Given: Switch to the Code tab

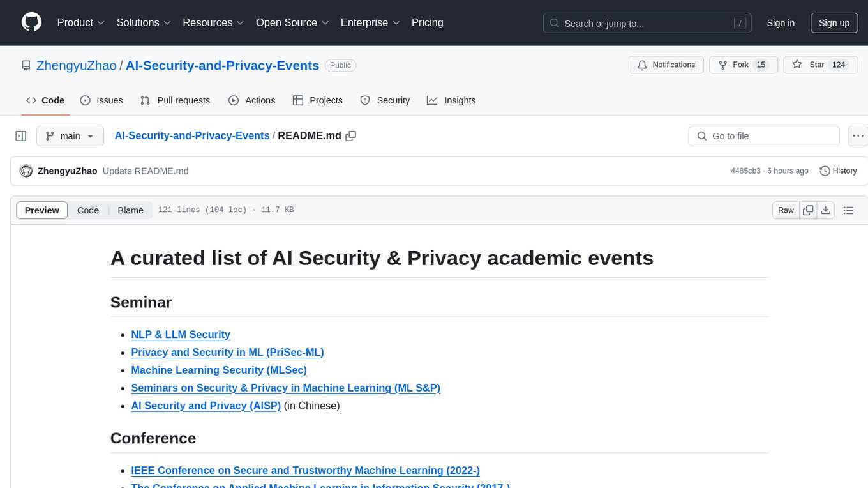Looking at the screenshot, I should 45,100.
